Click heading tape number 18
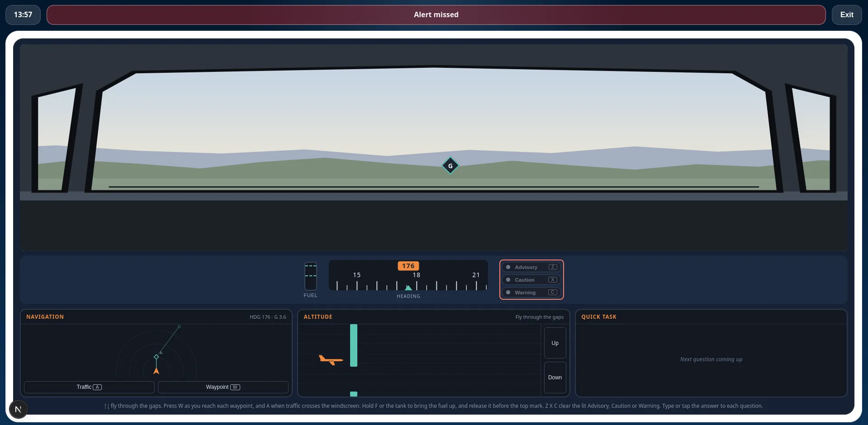 (417, 275)
